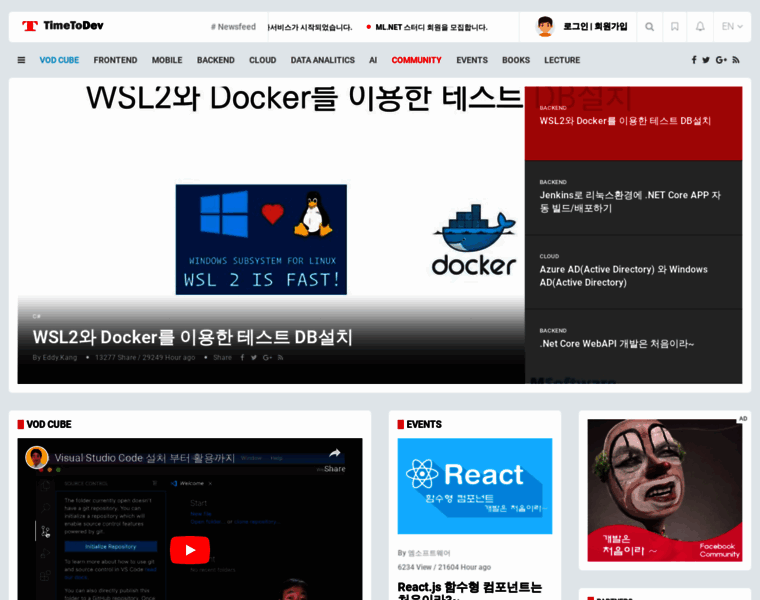
Task: Play the Visual Studio Code video
Action: (190, 550)
